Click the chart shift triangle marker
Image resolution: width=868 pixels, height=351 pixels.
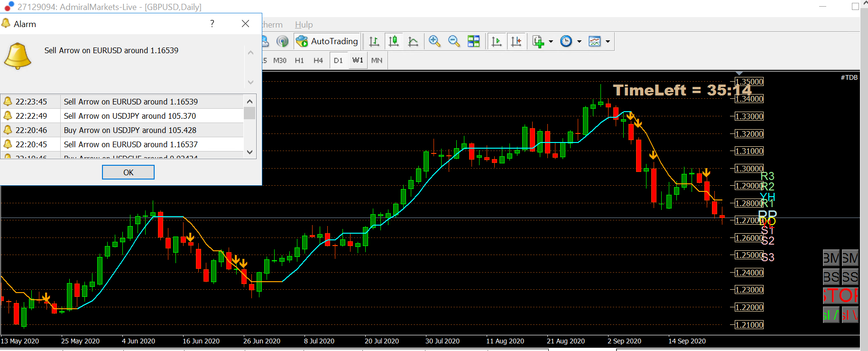pos(739,74)
